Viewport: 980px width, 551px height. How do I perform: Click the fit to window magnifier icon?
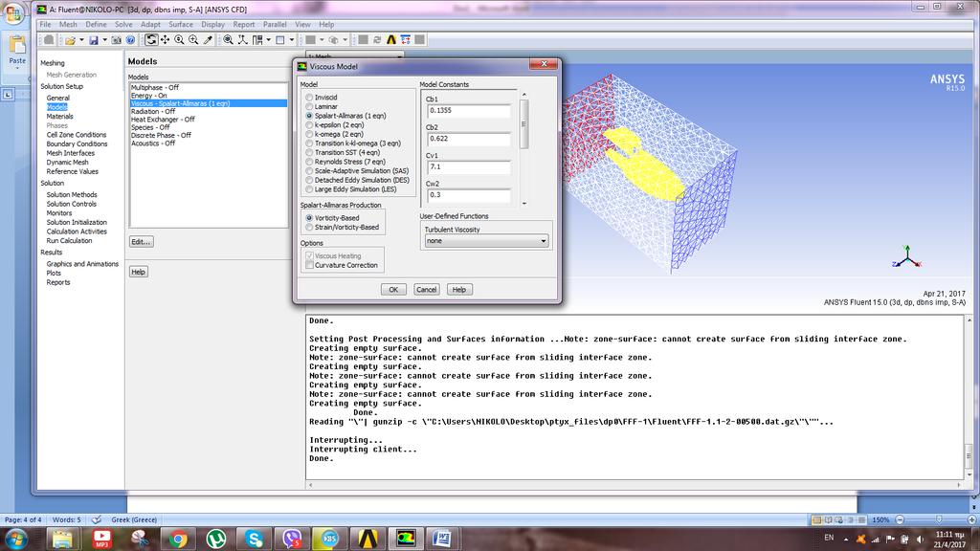pyautogui.click(x=228, y=40)
